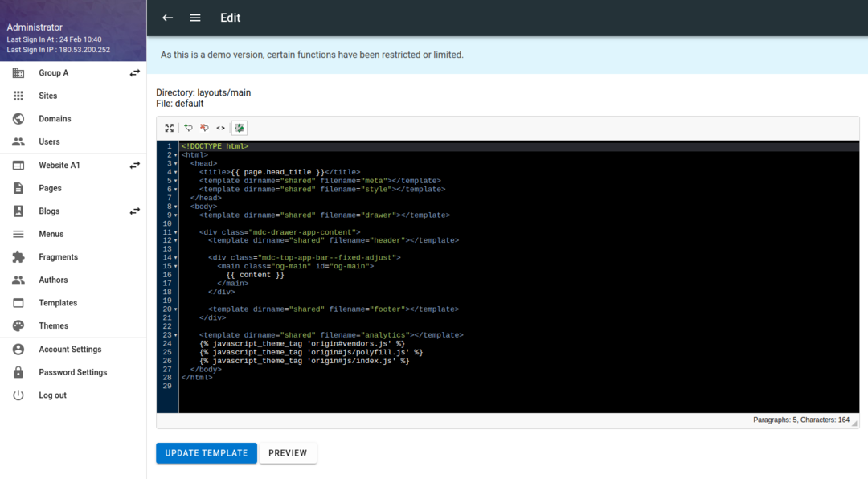Open Templates in the sidebar
This screenshot has height=479, width=868.
click(58, 303)
